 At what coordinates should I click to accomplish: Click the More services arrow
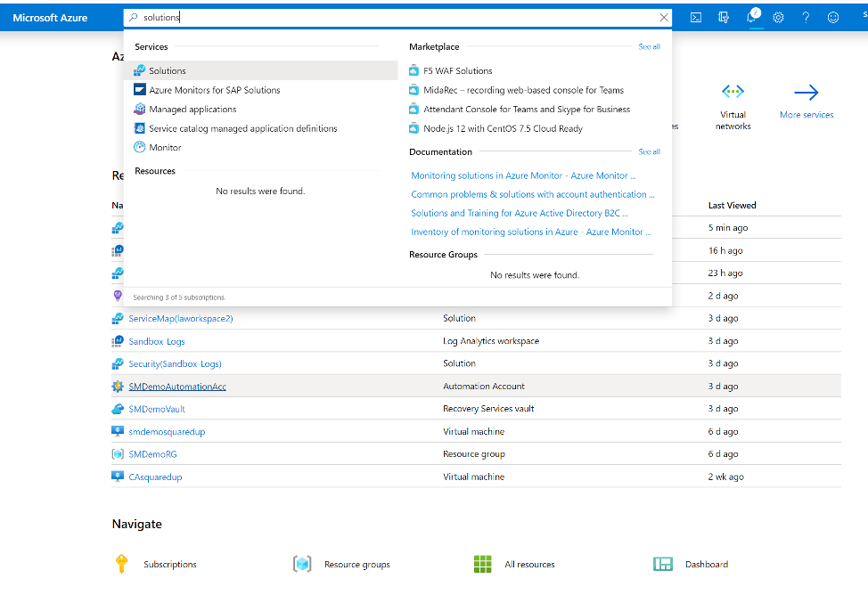pos(806,94)
